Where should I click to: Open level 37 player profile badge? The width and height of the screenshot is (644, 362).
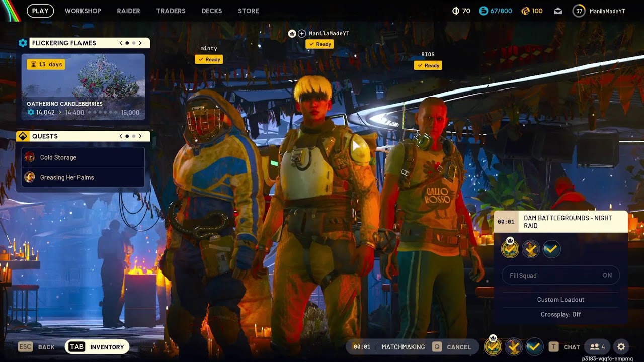579,11
